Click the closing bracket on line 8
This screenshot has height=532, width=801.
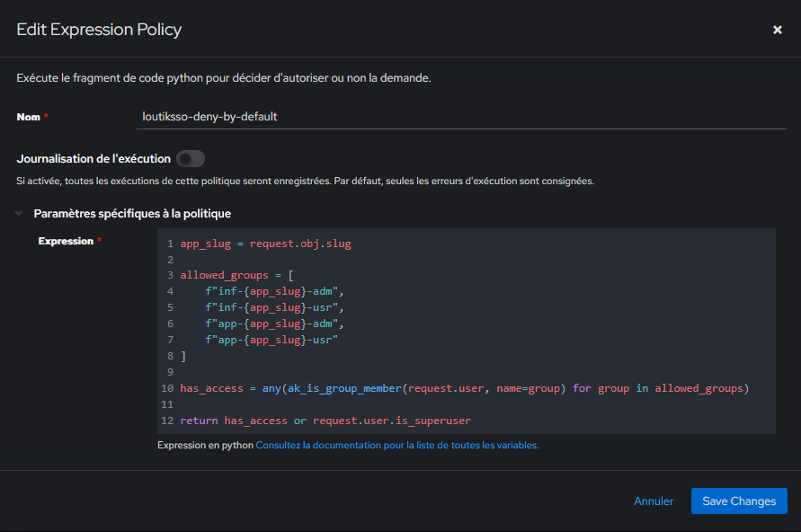pyautogui.click(x=183, y=357)
